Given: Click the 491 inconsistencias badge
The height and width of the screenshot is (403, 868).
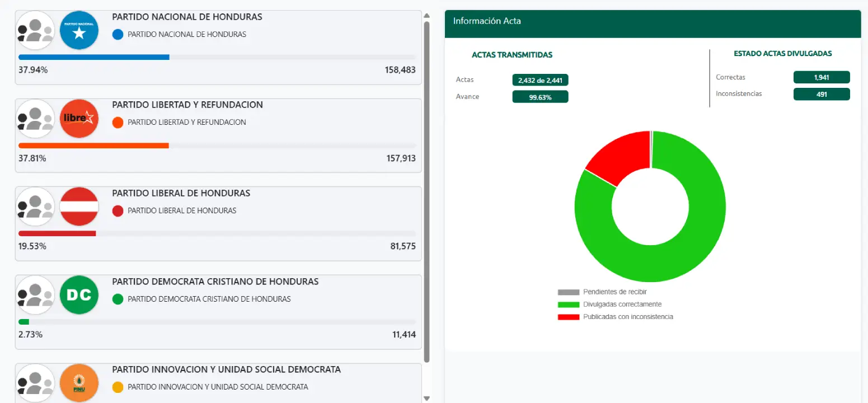Looking at the screenshot, I should 822,93.
